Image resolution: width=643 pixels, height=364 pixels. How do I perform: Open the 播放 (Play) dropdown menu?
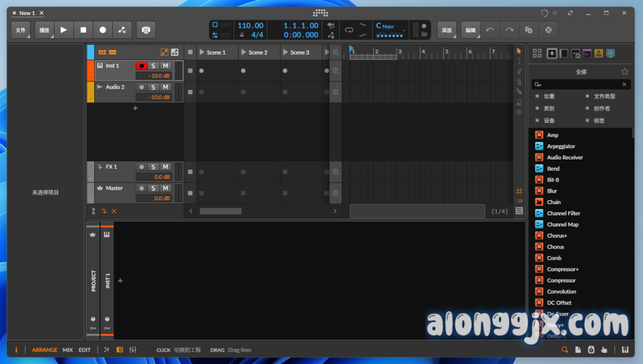coord(45,29)
